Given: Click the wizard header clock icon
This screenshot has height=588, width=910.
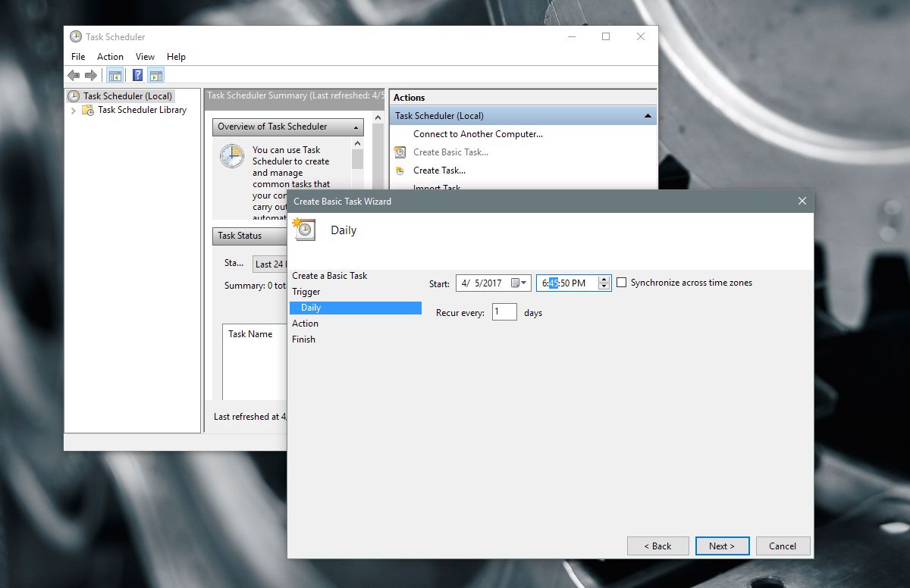Looking at the screenshot, I should (303, 230).
